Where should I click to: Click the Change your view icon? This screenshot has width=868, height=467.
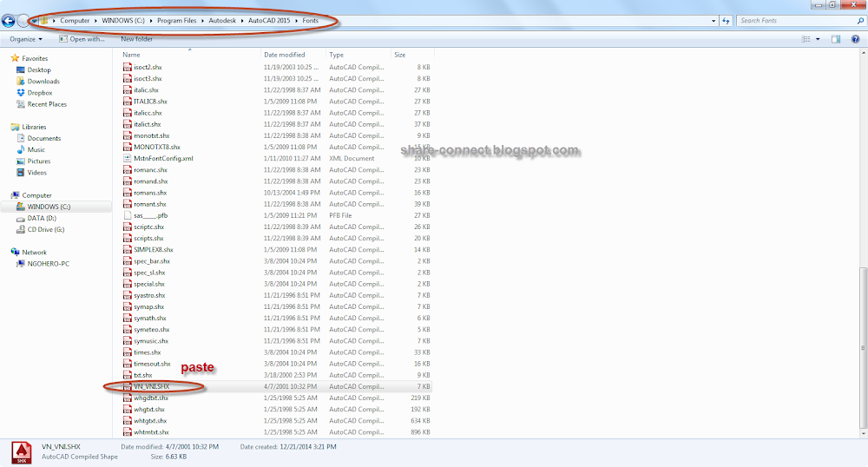click(x=806, y=39)
